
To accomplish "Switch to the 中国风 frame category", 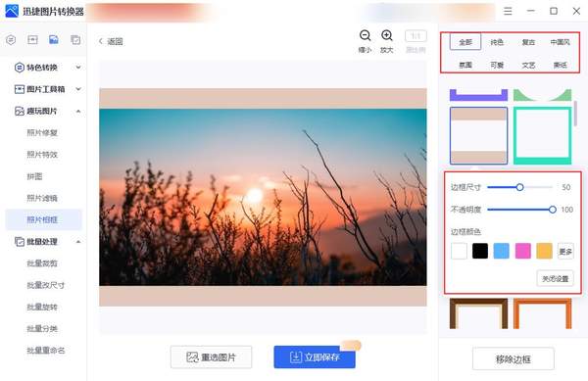I will click(560, 42).
